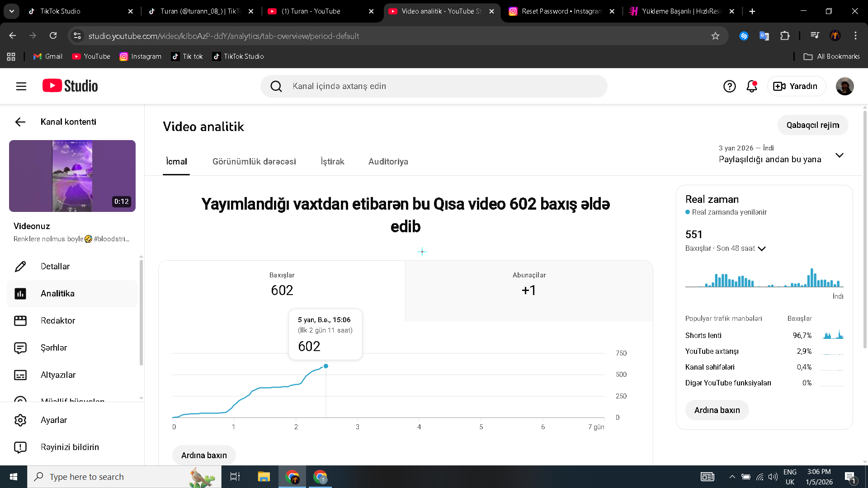Viewport: 868px width, 488px height.
Task: Open Task View on the taskbar
Action: point(235,477)
